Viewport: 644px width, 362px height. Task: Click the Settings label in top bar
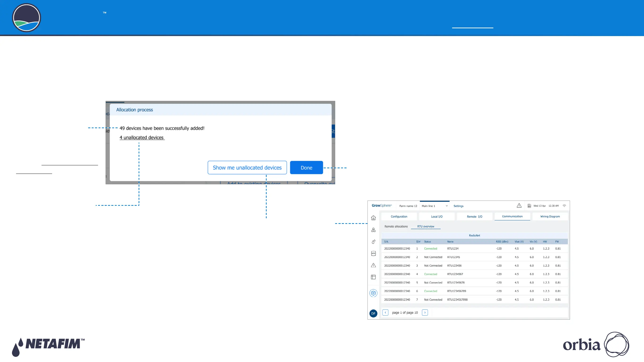(x=458, y=206)
